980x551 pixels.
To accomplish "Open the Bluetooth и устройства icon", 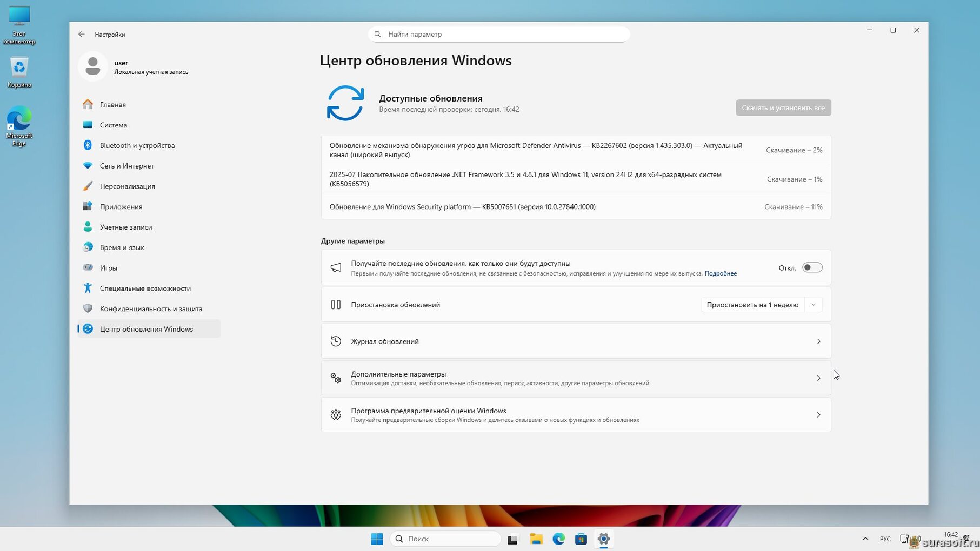I will click(x=88, y=145).
